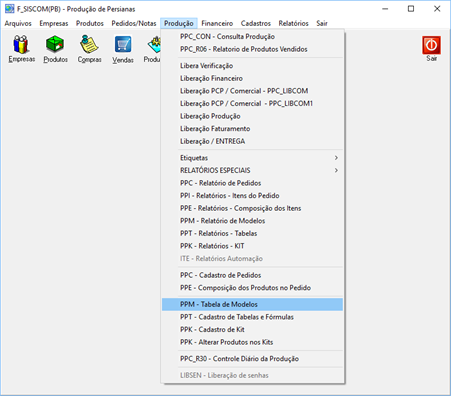
Task: Select Liberação PCP / Comercial - PPC_LIBCOM
Action: [x=252, y=91]
